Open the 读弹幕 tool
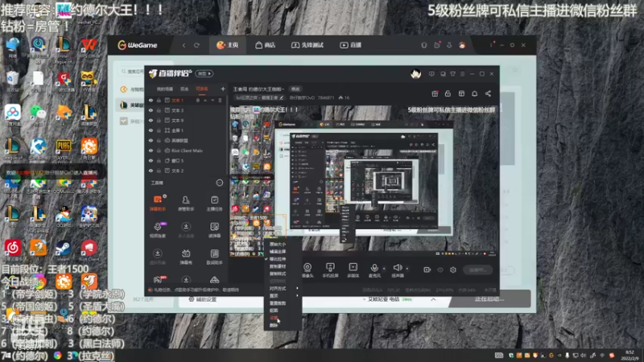644x362 pixels. [214, 230]
